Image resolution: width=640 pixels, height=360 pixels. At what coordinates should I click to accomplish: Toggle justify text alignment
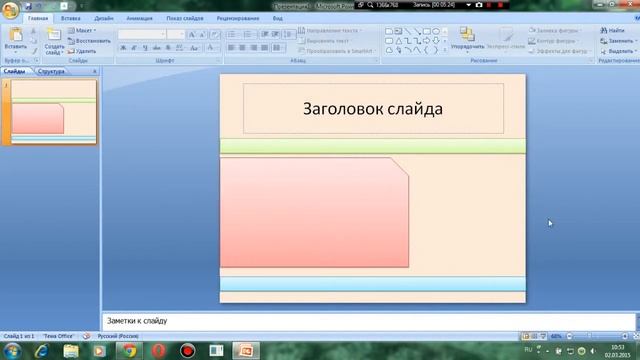pos(264,48)
